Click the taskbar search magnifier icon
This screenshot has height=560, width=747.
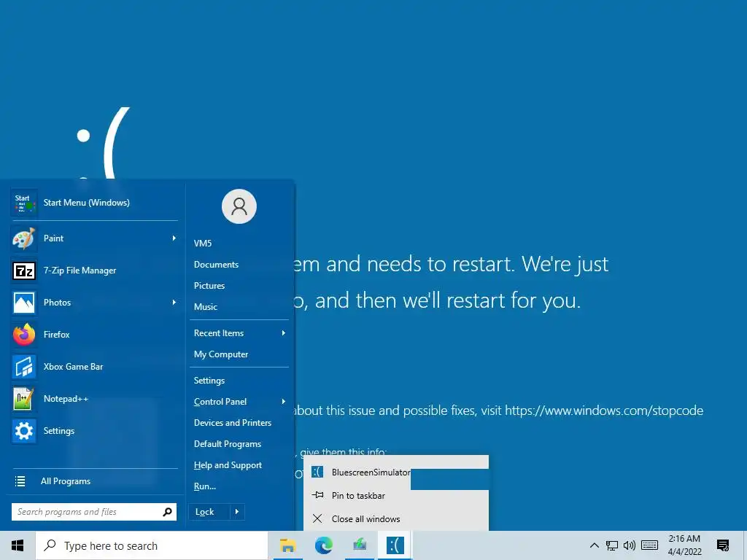tap(50, 545)
